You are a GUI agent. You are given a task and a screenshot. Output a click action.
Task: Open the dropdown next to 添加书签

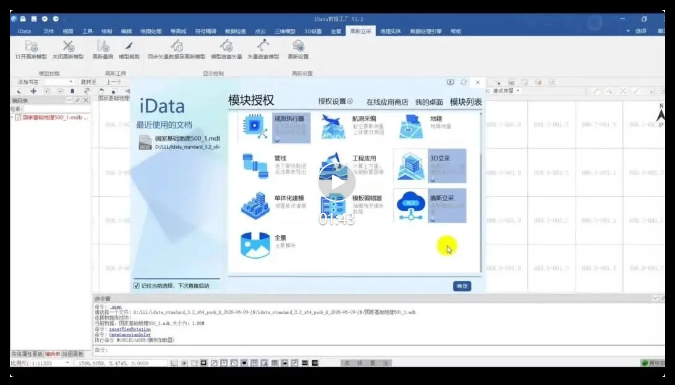point(71,82)
